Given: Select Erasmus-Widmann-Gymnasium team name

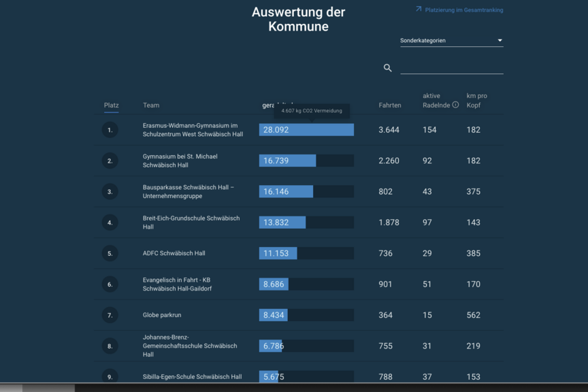Looking at the screenshot, I should pos(193,130).
